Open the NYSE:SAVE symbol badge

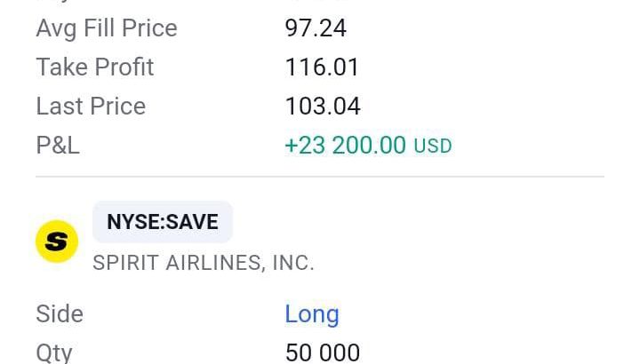click(x=163, y=222)
